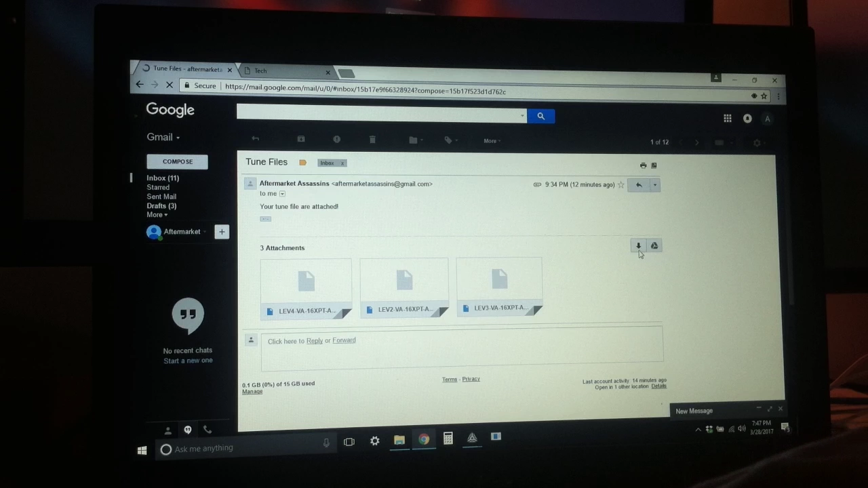868x488 pixels.
Task: Open Windows Start menu
Action: [x=142, y=450]
